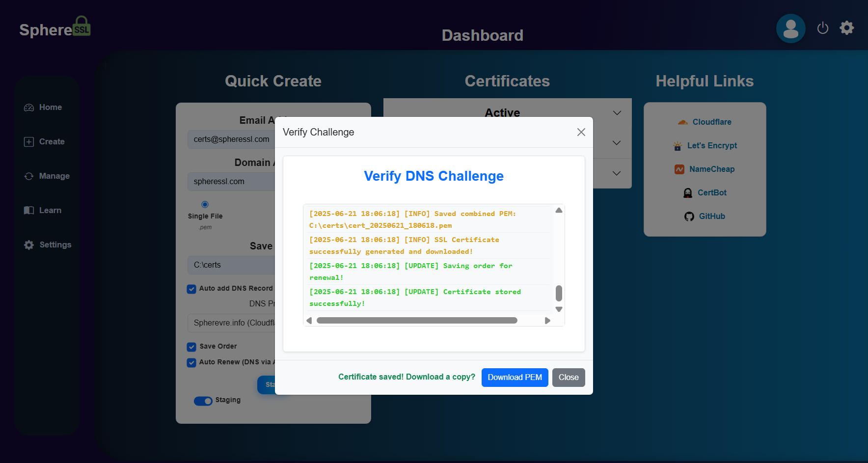Expand the bottom certificates chevron
868x463 pixels.
(x=617, y=173)
